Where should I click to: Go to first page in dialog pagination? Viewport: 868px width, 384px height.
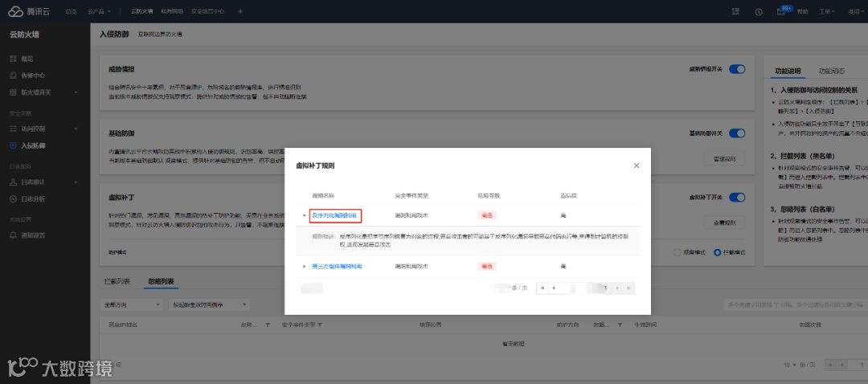(542, 288)
